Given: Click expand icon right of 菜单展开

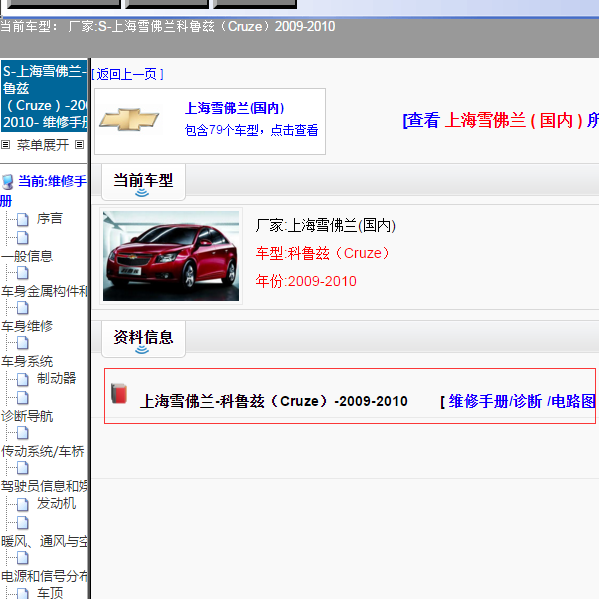Looking at the screenshot, I should coord(79,144).
